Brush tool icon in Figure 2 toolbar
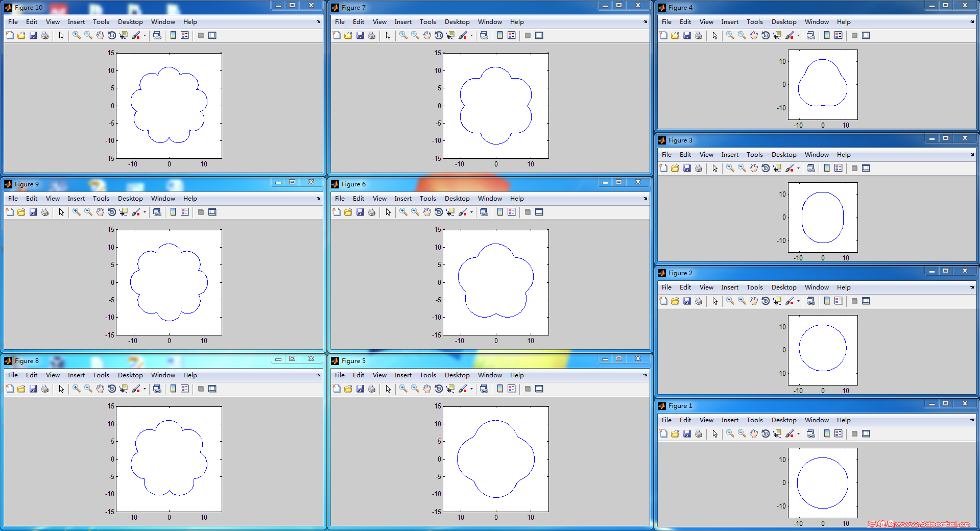 point(790,301)
